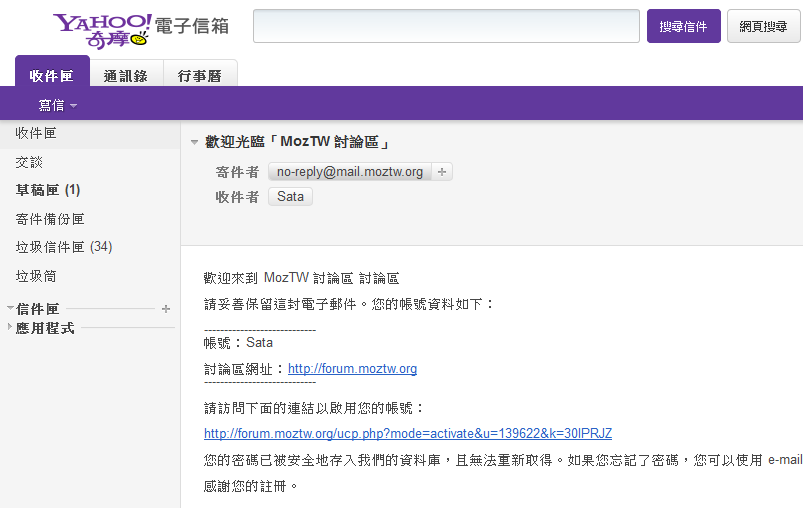Expand the 信件匣 folder section
This screenshot has height=508, width=803.
point(10,309)
